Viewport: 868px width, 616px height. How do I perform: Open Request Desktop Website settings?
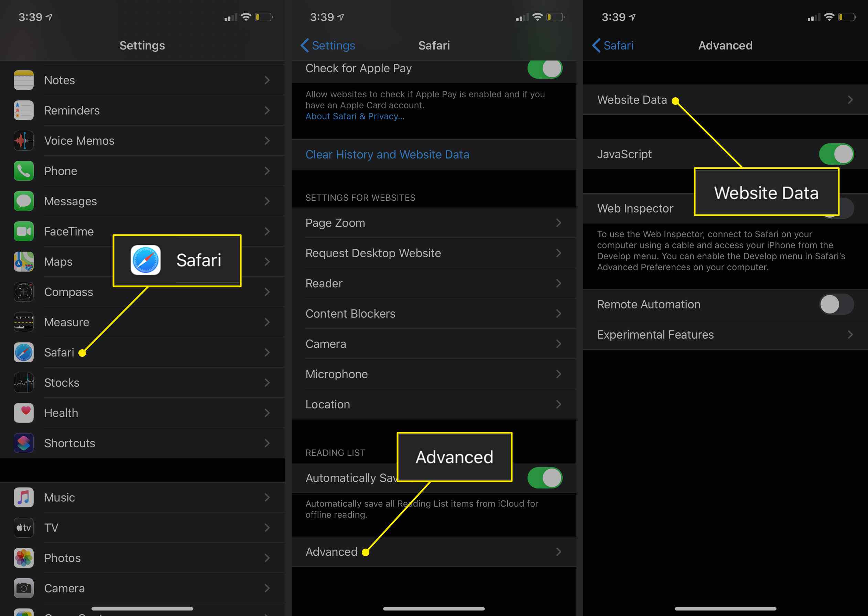click(434, 253)
